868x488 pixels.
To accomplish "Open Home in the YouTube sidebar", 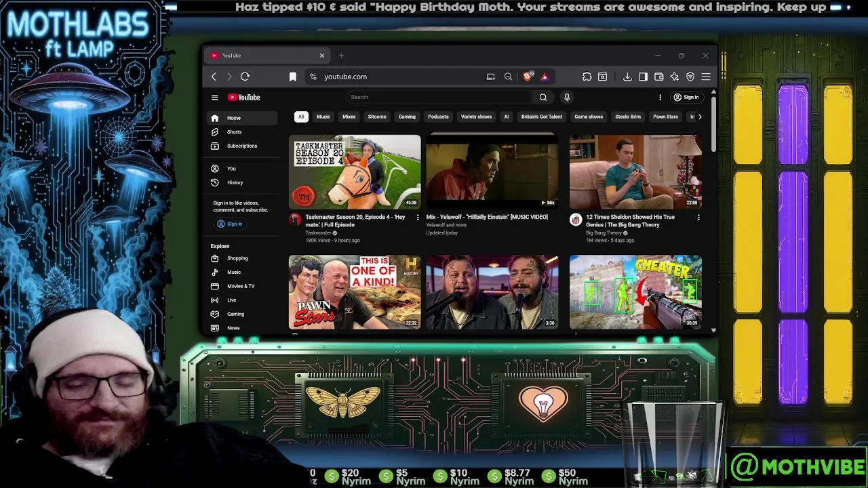I will (x=241, y=118).
